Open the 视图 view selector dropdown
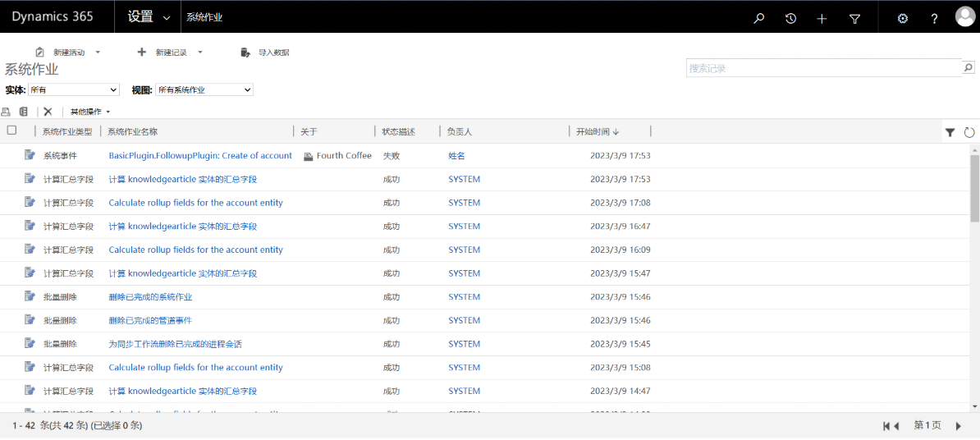This screenshot has height=440, width=980. point(204,89)
